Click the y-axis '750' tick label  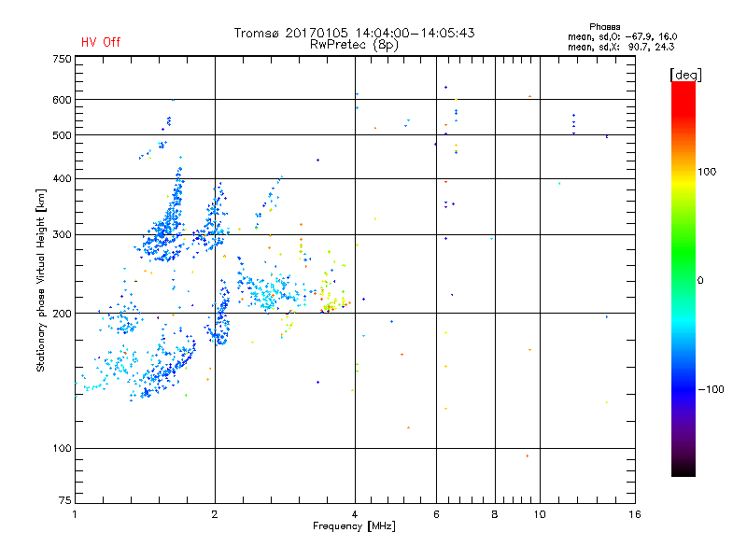pyautogui.click(x=63, y=59)
